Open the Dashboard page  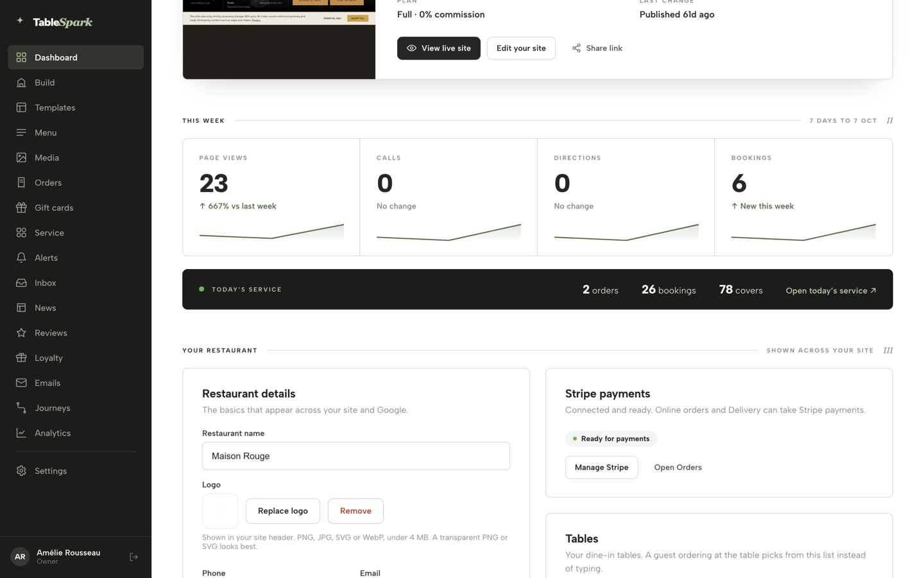pos(76,58)
